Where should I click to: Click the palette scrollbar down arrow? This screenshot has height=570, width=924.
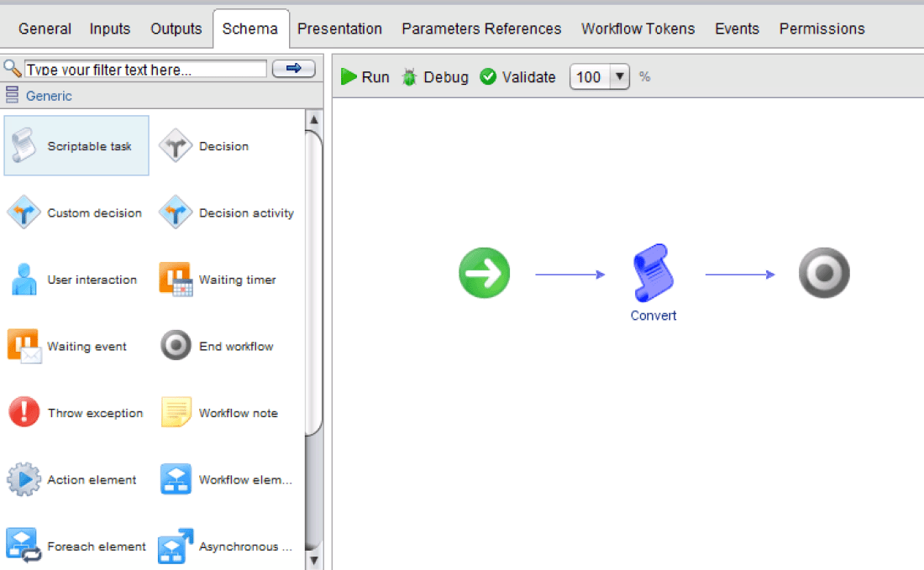(313, 560)
